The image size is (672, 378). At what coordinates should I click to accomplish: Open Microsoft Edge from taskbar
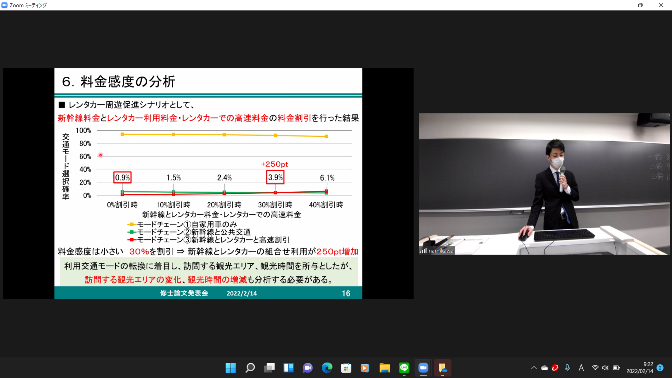pyautogui.click(x=327, y=368)
